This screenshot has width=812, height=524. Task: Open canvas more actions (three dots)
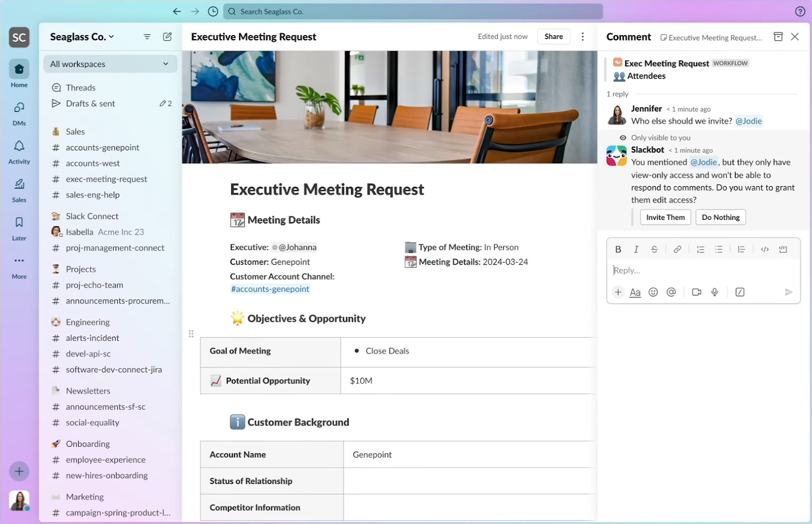click(583, 37)
